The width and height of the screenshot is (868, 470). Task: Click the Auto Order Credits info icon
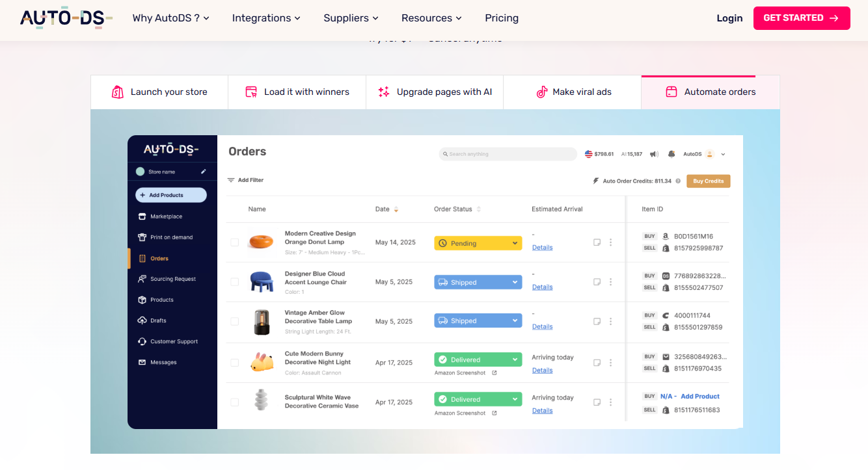point(678,181)
